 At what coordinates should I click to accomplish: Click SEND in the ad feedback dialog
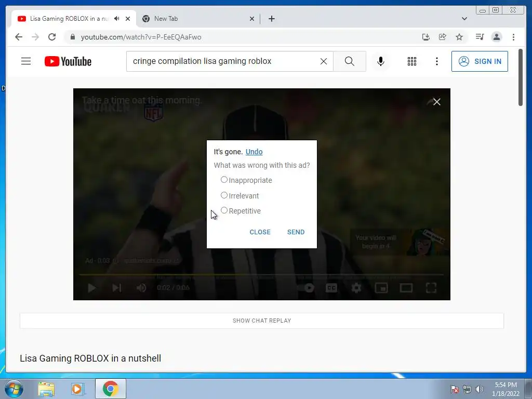(296, 232)
